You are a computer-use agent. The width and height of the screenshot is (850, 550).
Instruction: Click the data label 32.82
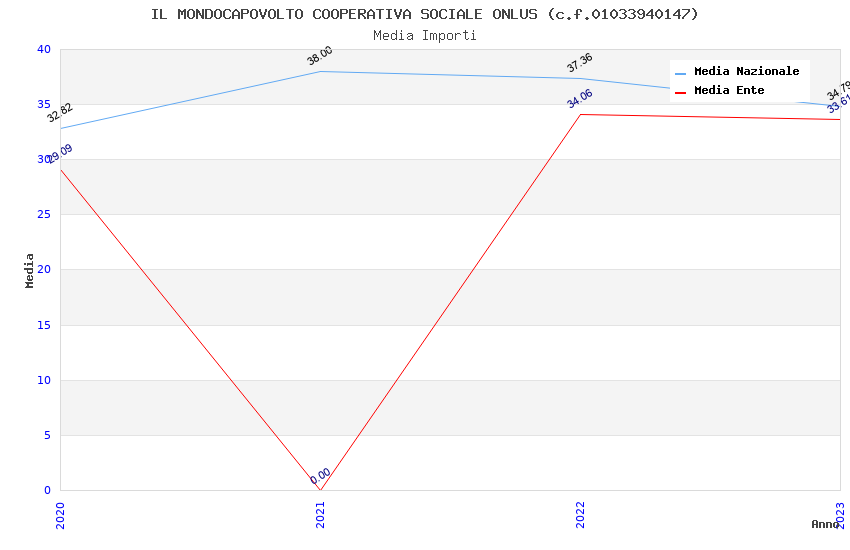(60, 112)
